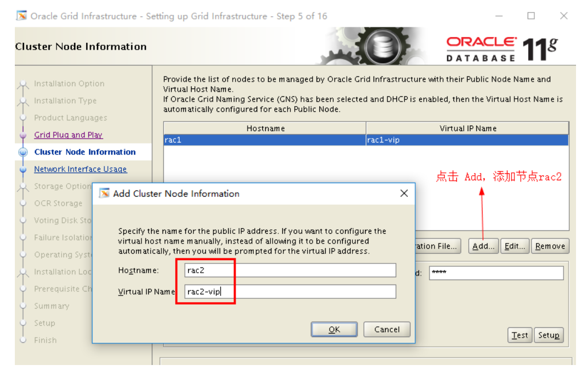Click the Setup button
This screenshot has height=373, width=588.
click(x=549, y=335)
